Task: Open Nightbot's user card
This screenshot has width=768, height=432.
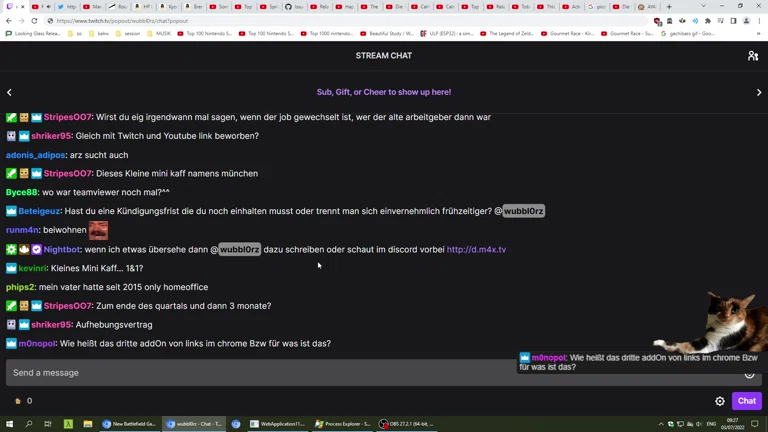Action: click(62, 249)
